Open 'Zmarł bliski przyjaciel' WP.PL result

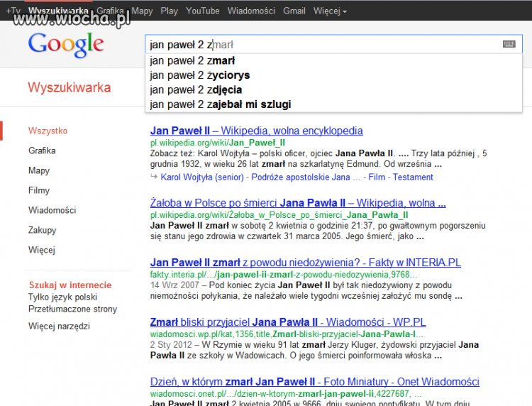(288, 322)
